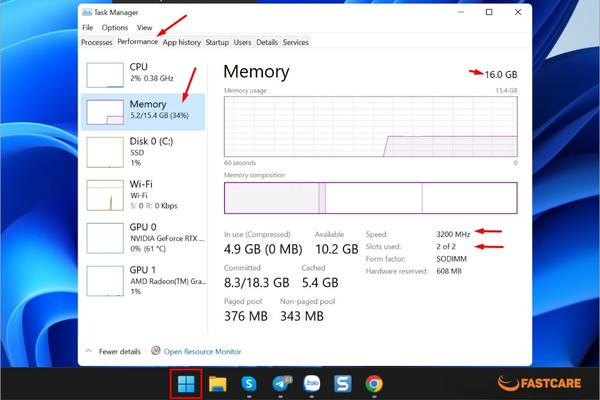This screenshot has width=600, height=400.
Task: Open Zalo from the taskbar
Action: [x=312, y=383]
